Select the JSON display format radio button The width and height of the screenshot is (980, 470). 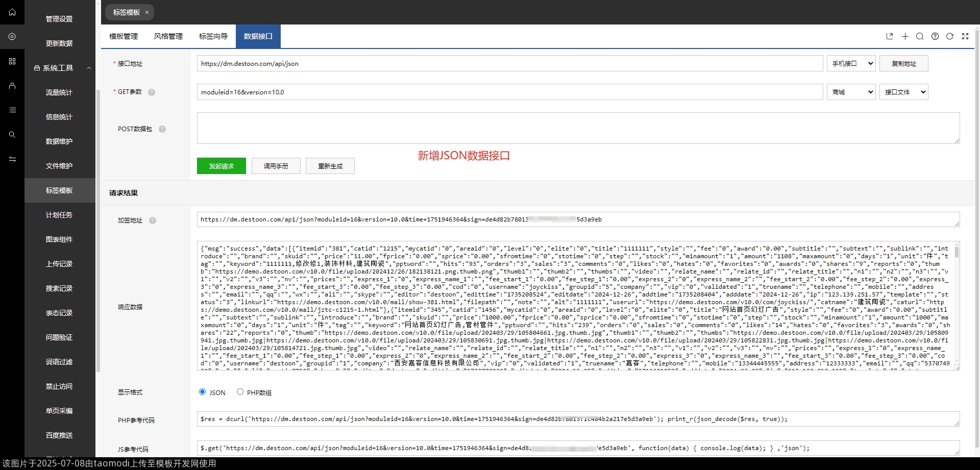202,392
